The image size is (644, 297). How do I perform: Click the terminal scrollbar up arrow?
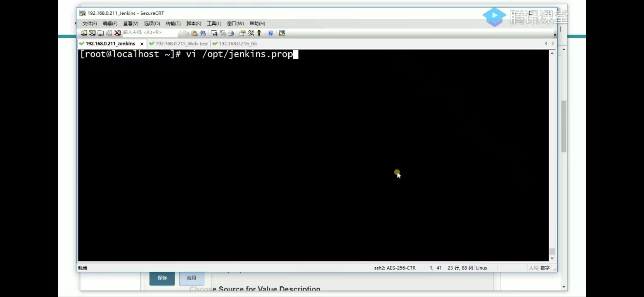(x=552, y=54)
